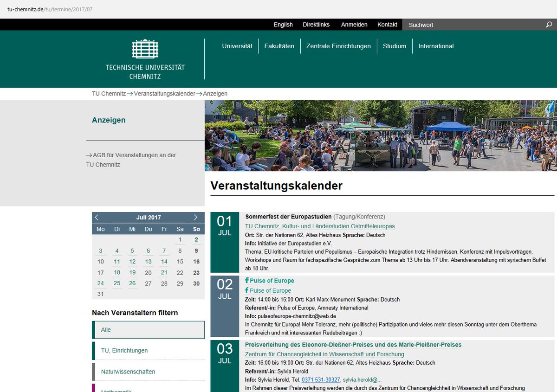Open Preisverleihung des Eleonore-Dießner-Preises event

point(353,345)
